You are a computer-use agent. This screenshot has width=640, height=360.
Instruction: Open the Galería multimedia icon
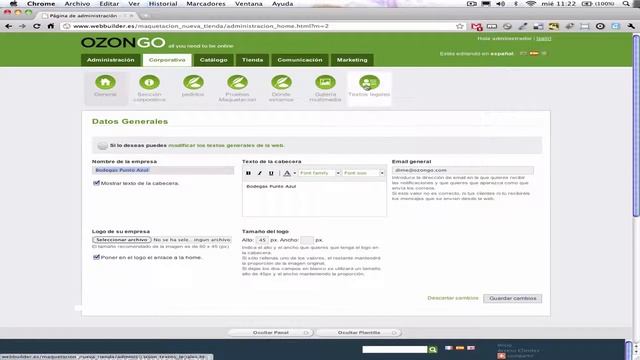click(x=325, y=82)
